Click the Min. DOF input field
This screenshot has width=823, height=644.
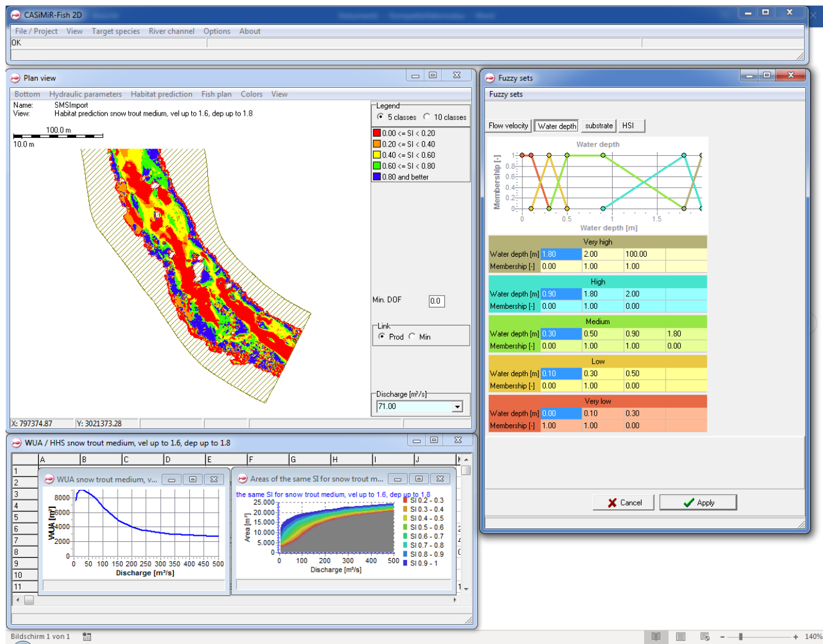pyautogui.click(x=436, y=301)
